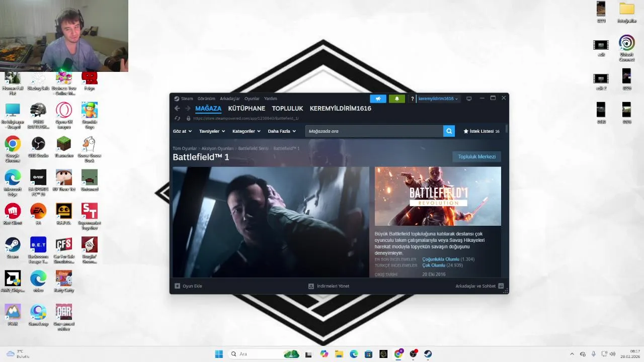Open the Çoğunlukla Olumlu reviews link
644x362 pixels.
tap(441, 259)
